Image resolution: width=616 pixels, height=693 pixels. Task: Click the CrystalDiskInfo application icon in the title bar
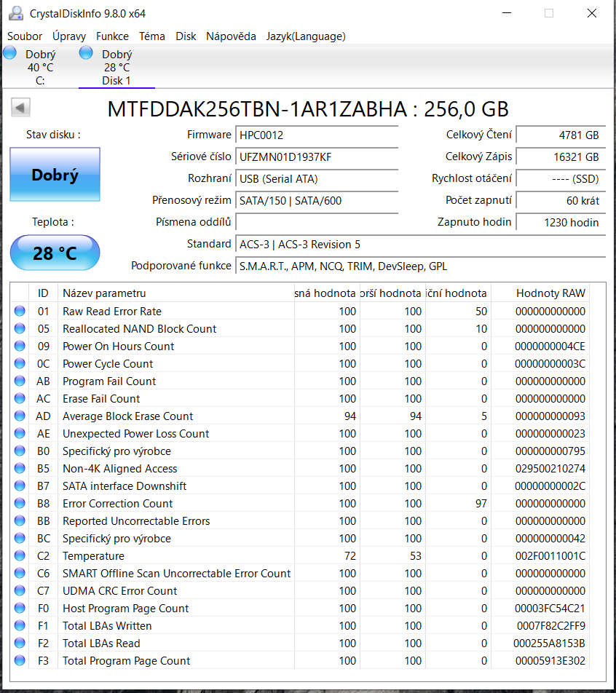(16, 12)
